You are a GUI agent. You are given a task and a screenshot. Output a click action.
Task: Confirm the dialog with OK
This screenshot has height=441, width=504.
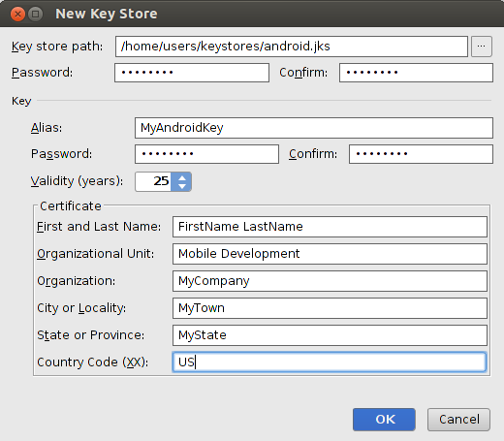[384, 420]
